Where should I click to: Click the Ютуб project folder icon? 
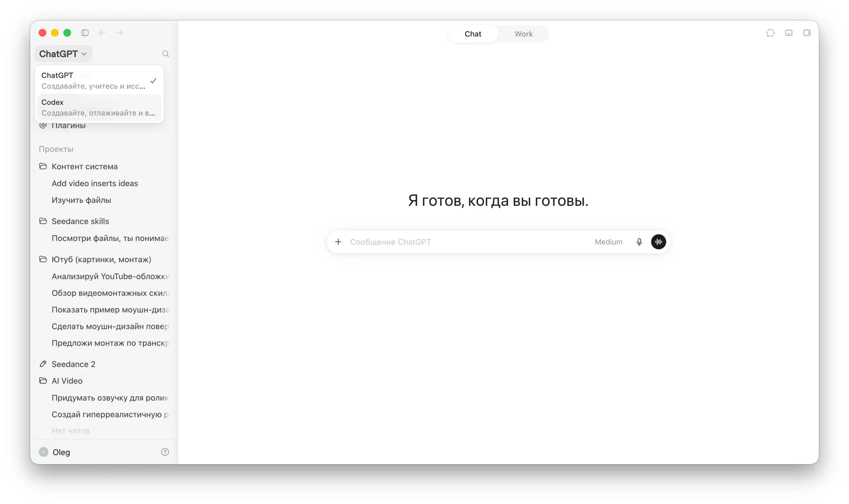(x=43, y=260)
